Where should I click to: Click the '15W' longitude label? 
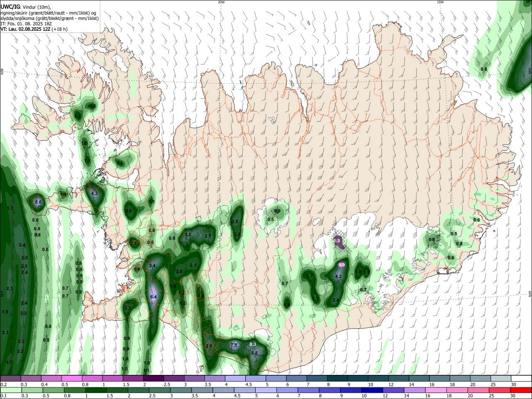point(440,2)
